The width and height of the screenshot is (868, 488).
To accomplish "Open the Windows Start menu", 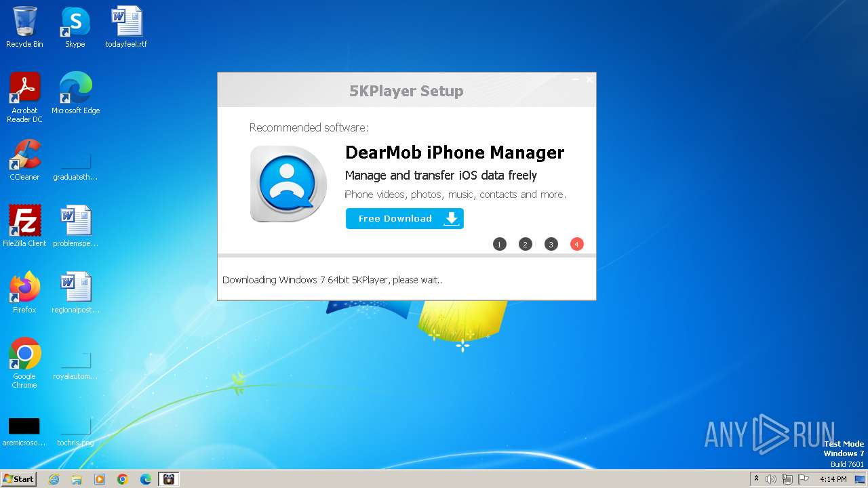I will coord(18,479).
